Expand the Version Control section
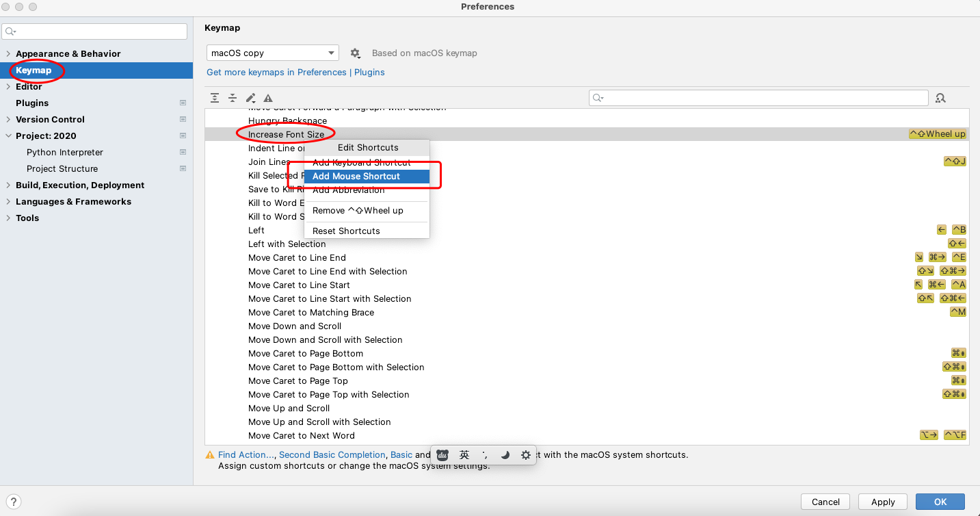The height and width of the screenshot is (516, 980). tap(8, 119)
